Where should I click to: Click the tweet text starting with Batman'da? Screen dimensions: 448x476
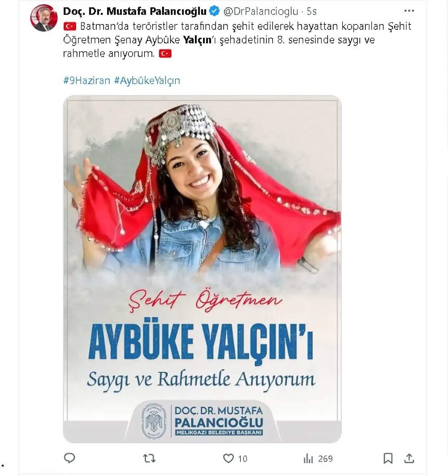(237, 40)
